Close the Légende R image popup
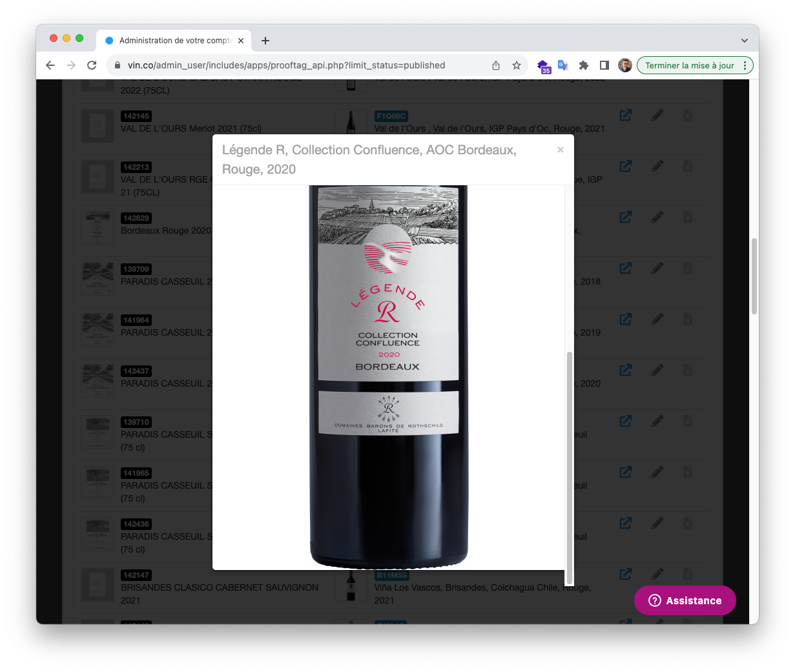The image size is (795, 672). pyautogui.click(x=561, y=150)
